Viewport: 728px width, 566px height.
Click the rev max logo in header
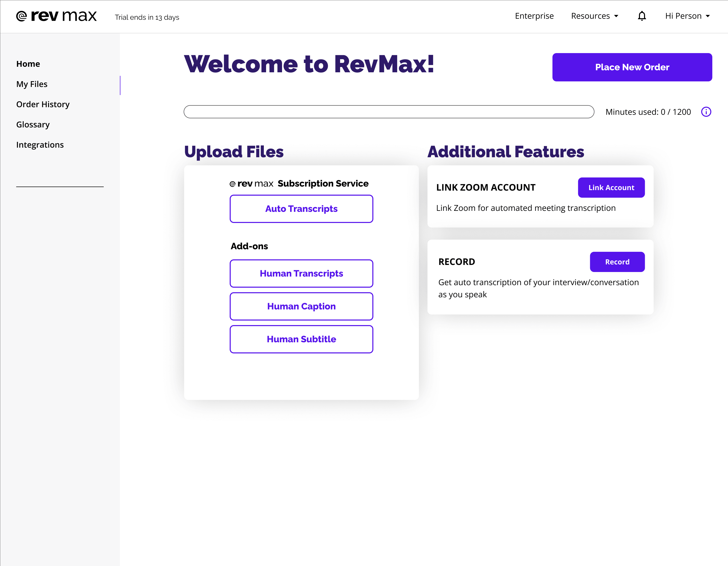click(x=56, y=16)
